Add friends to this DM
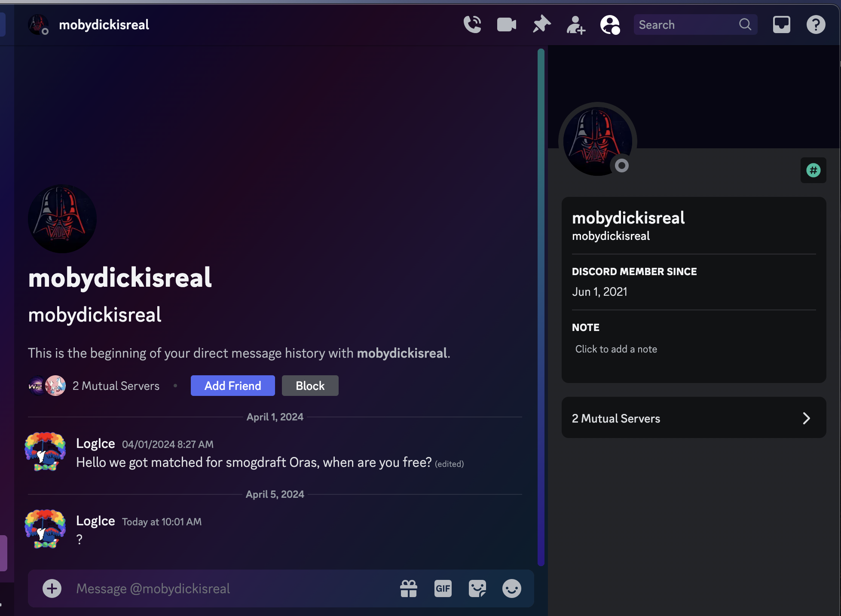Screen dimensions: 841x616 point(575,25)
